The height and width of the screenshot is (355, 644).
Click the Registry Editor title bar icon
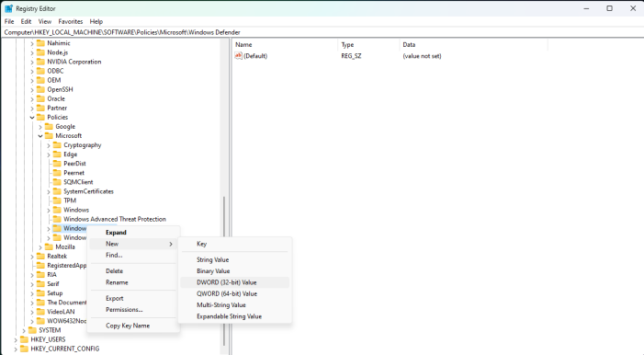coord(8,8)
